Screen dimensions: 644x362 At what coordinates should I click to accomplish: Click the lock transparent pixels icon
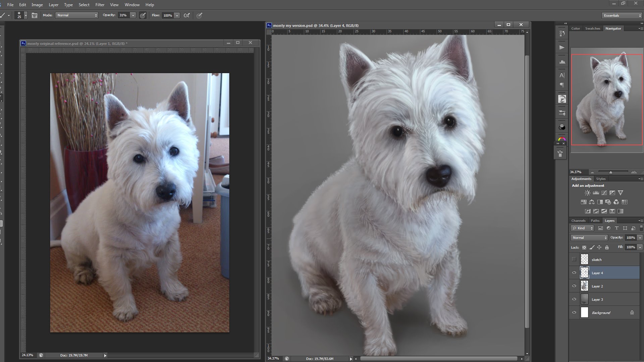(584, 247)
